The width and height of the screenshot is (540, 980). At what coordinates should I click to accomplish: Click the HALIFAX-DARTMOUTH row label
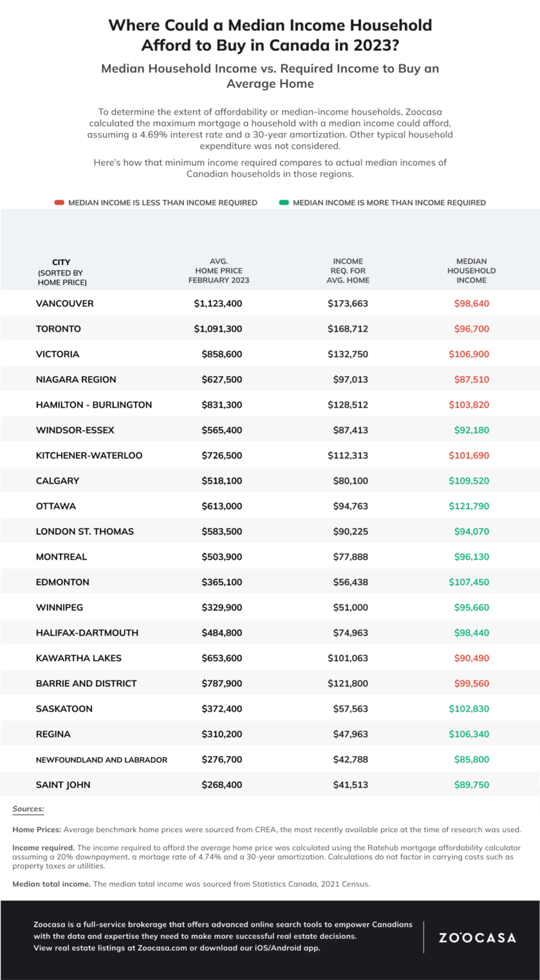coord(87,633)
